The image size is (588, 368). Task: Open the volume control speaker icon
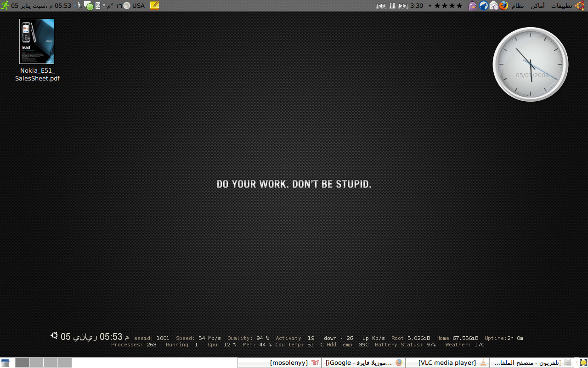(79, 6)
